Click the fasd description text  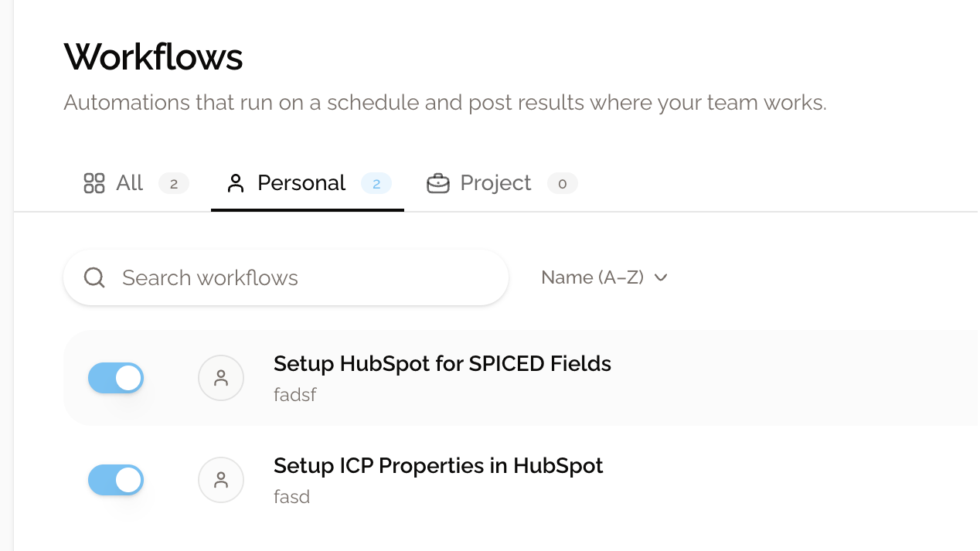(x=292, y=497)
